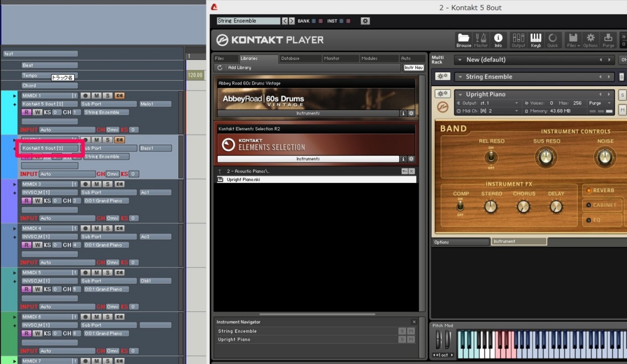This screenshot has width=627, height=364.
Task: Toggle monitor icon on M:MIDI 1 track
Action: [119, 95]
